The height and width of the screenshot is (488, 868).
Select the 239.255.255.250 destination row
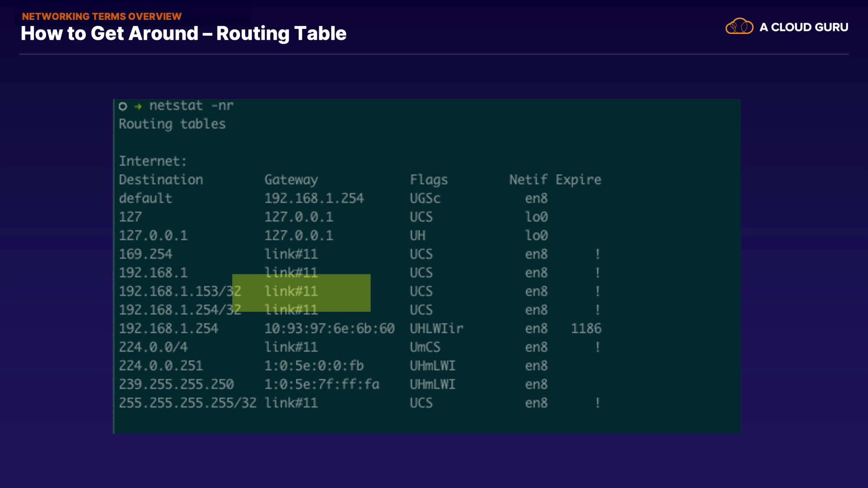176,385
